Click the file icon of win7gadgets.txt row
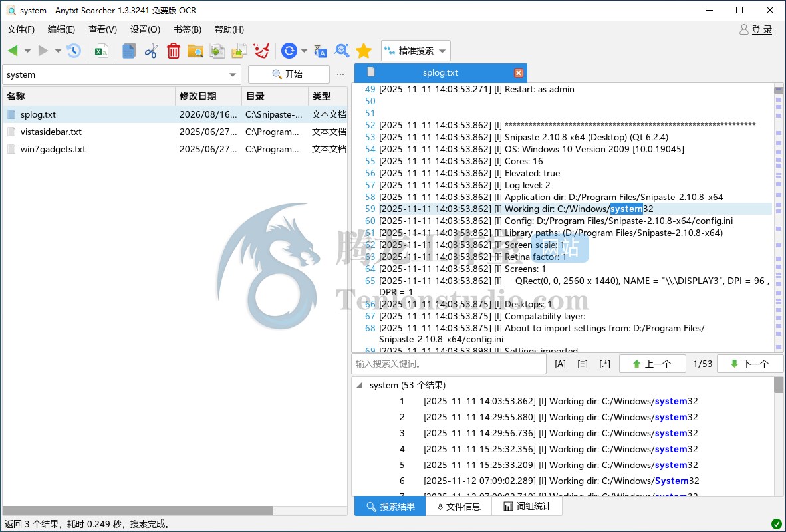The width and height of the screenshot is (786, 532). [x=11, y=149]
